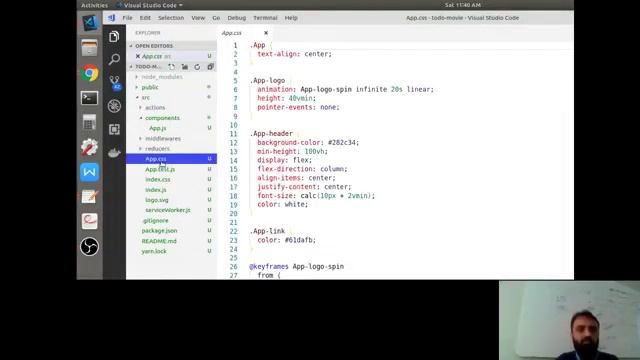The image size is (640, 360).
Task: Open package.json in the file tree
Action: click(159, 231)
